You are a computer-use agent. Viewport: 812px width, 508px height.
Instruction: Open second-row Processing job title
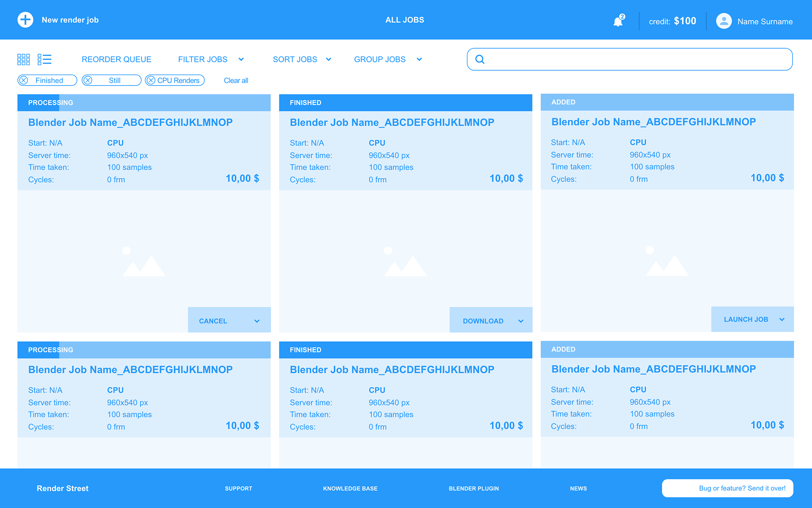tap(130, 370)
